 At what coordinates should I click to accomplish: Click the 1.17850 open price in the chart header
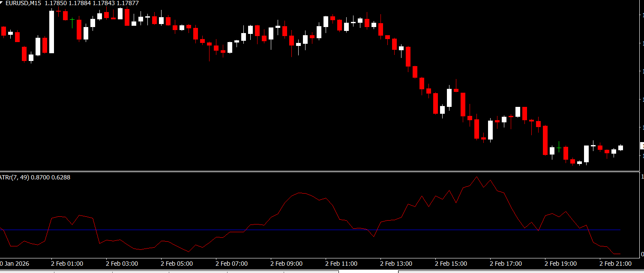coord(55,3)
